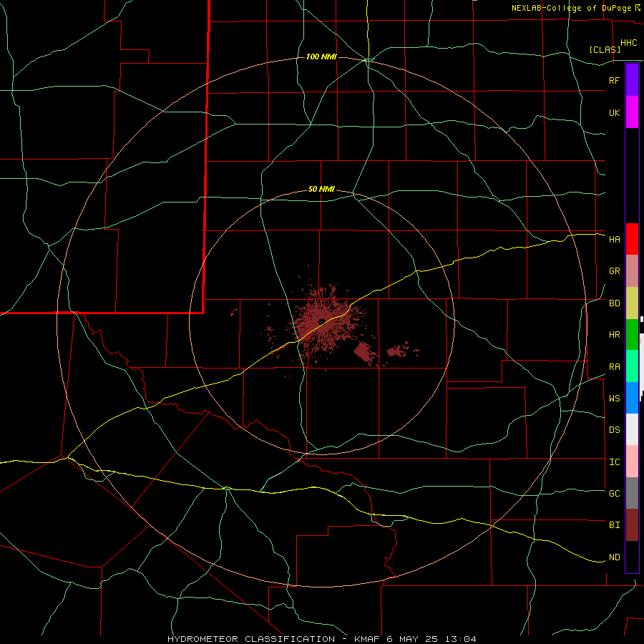
Task: Click the HA red legend swatch
Action: (x=632, y=239)
